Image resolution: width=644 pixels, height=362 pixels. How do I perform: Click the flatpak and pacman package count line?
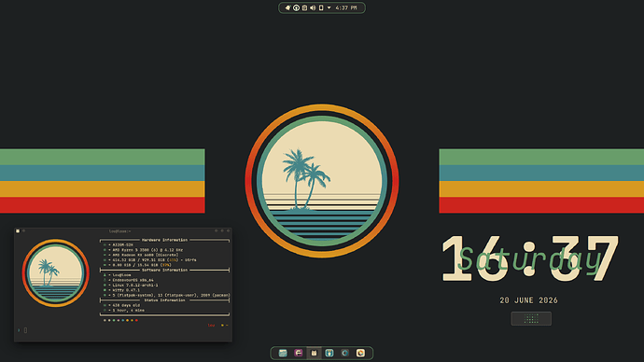167,295
